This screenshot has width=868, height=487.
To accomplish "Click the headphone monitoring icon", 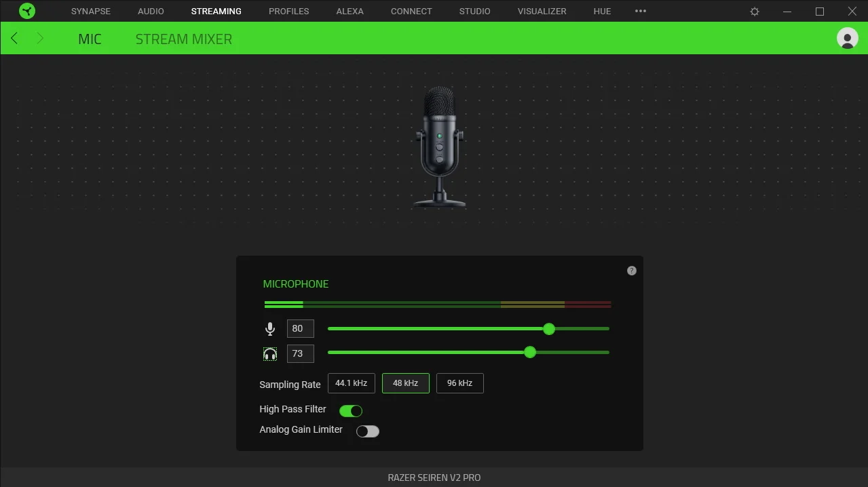I will pos(270,354).
